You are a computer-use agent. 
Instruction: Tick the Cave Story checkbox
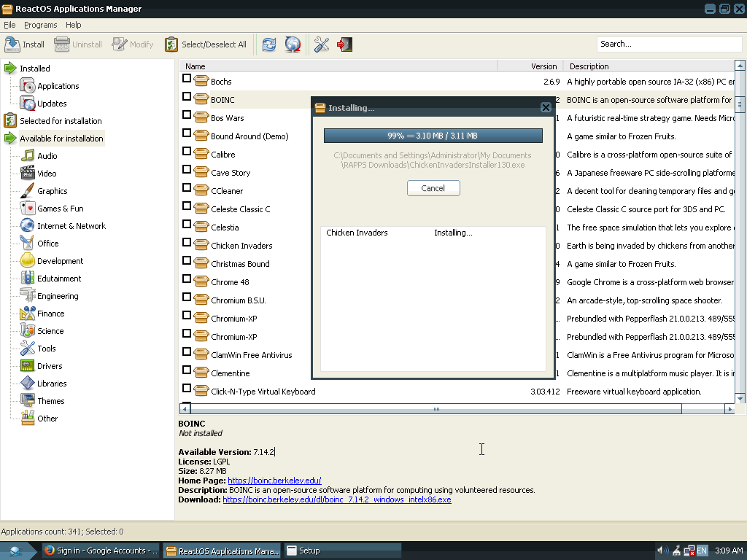click(x=187, y=169)
